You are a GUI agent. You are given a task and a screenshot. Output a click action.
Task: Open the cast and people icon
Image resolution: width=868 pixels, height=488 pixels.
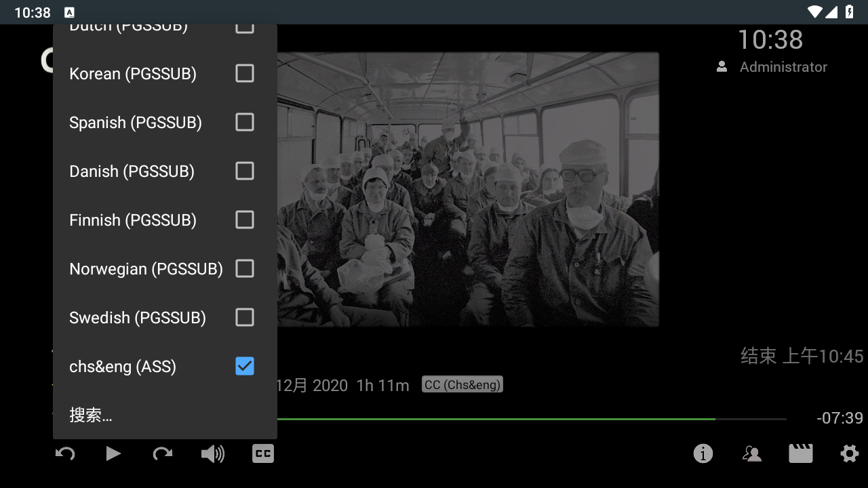tap(752, 453)
